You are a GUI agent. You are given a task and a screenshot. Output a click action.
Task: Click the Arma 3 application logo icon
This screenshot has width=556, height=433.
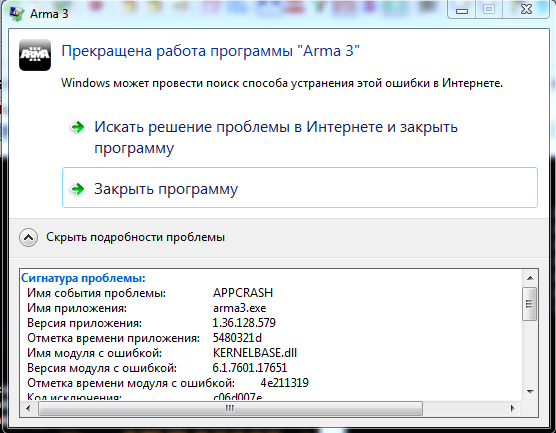tap(35, 55)
